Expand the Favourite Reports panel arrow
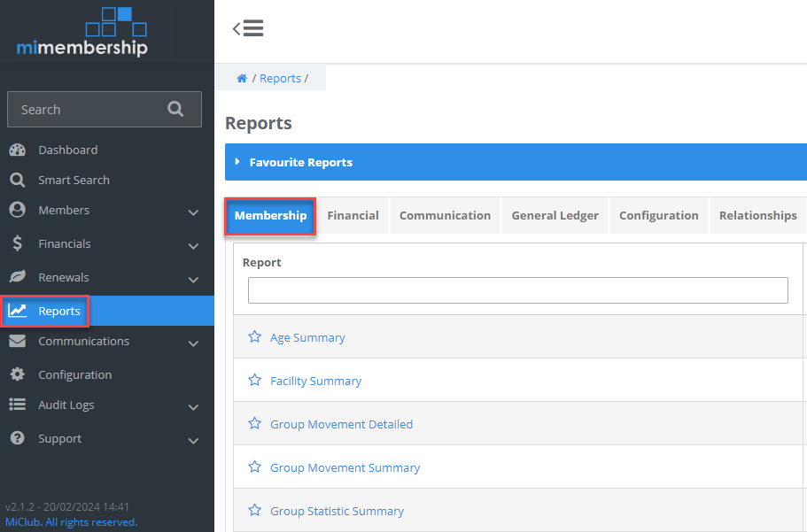Image resolution: width=807 pixels, height=532 pixels. [x=237, y=162]
